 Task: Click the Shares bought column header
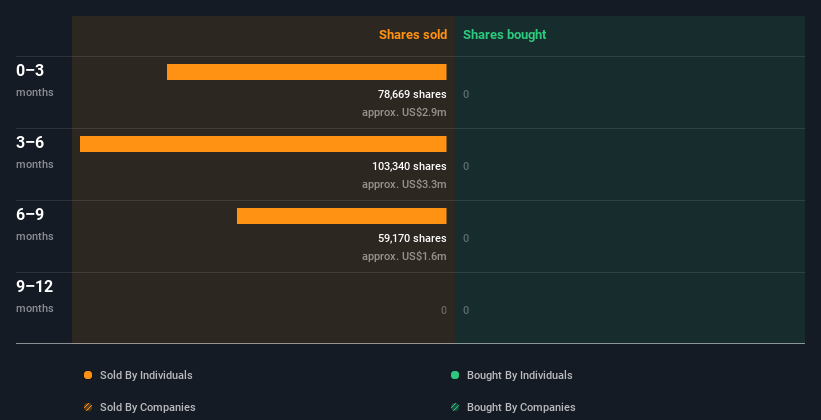505,35
